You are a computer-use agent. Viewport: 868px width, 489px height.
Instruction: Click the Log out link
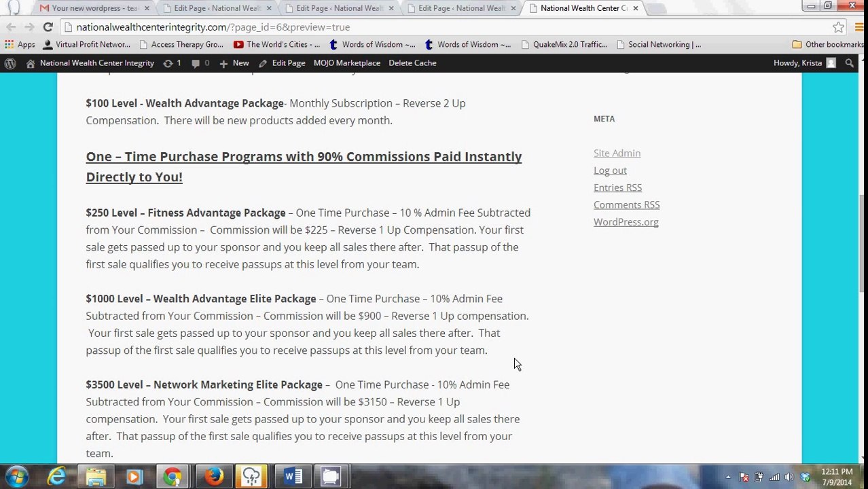coord(610,170)
